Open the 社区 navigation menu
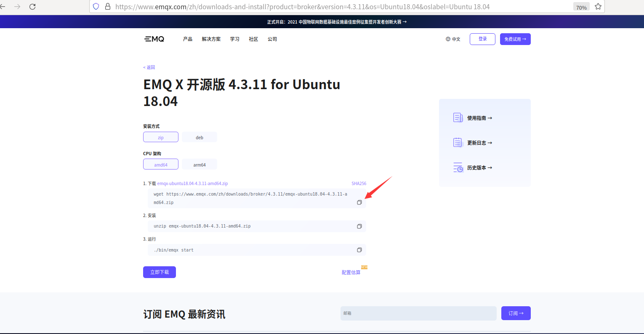 (x=253, y=39)
